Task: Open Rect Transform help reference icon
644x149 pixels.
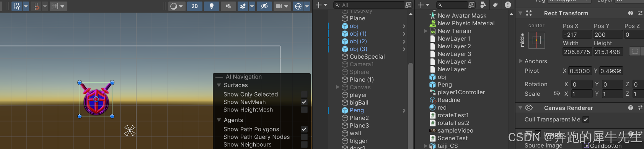Action: (631, 13)
